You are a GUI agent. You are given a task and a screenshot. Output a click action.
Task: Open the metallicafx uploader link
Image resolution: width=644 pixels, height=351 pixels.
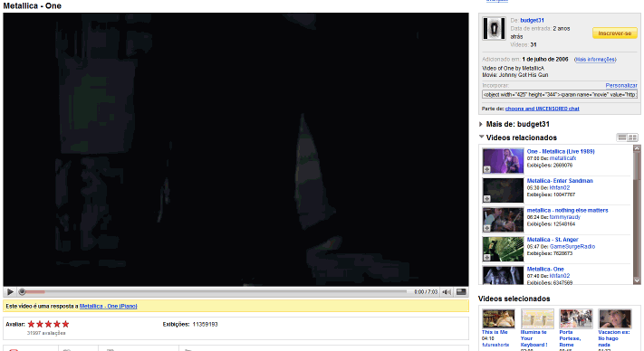562,158
